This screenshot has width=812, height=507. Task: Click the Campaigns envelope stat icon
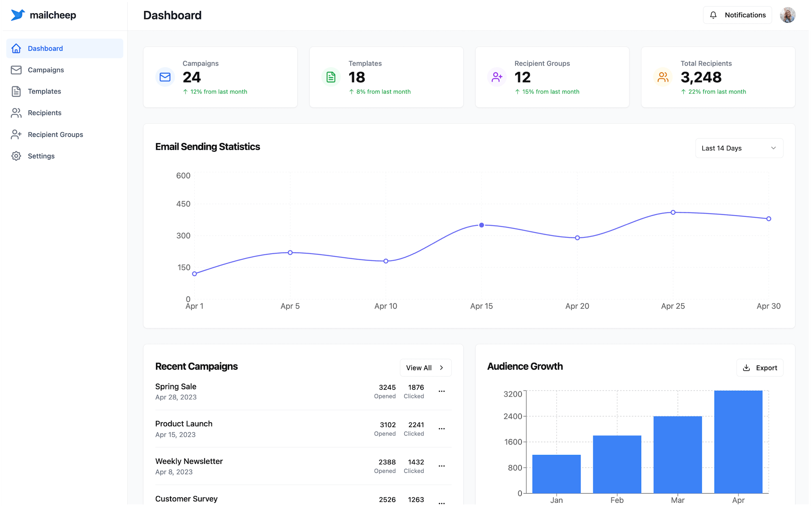tap(165, 77)
